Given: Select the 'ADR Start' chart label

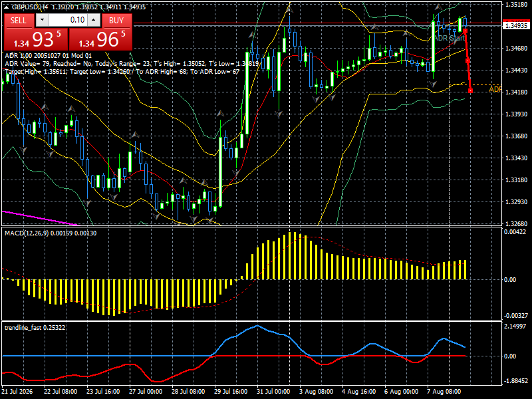Looking at the screenshot, I should click(x=450, y=38).
